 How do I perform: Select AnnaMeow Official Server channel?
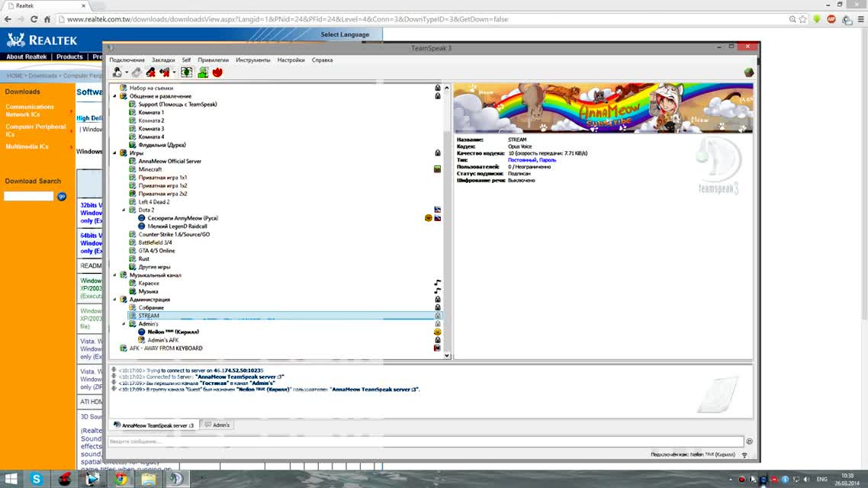pos(170,161)
